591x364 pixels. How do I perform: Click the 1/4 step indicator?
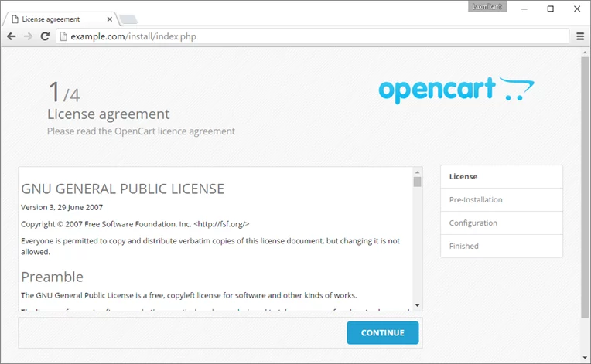tap(64, 92)
